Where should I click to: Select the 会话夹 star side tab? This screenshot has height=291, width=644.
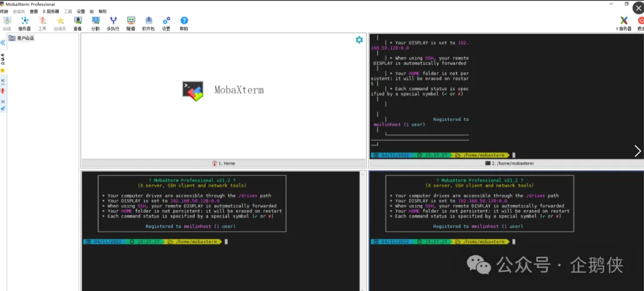(3, 61)
